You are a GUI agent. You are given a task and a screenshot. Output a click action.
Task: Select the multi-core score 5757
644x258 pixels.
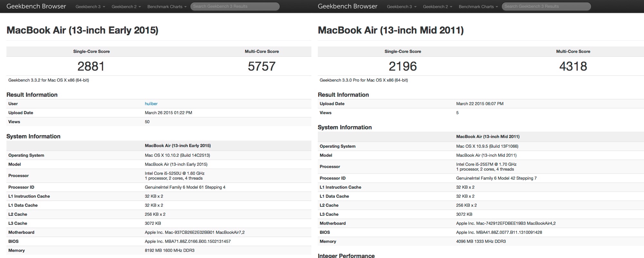click(262, 66)
